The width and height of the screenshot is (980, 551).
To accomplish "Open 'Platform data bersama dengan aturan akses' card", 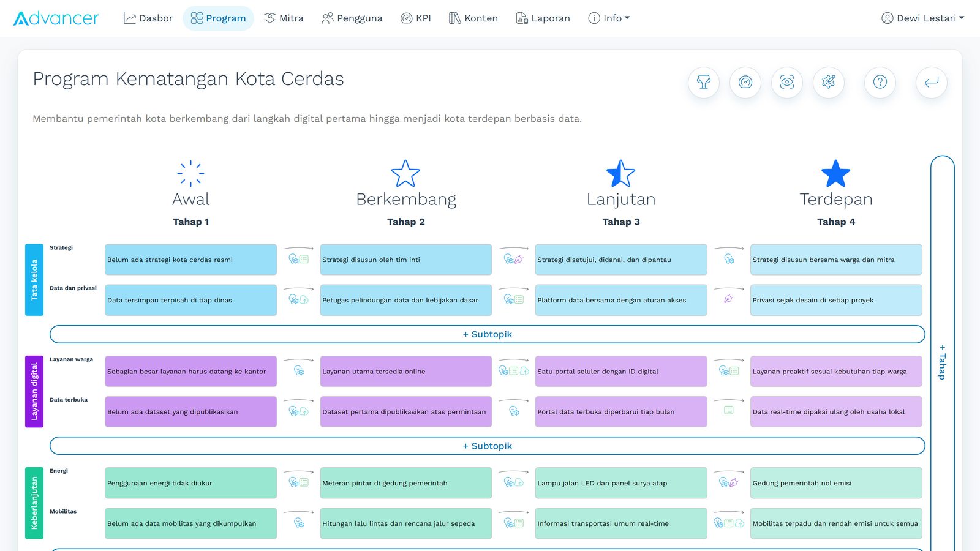I will (x=621, y=300).
